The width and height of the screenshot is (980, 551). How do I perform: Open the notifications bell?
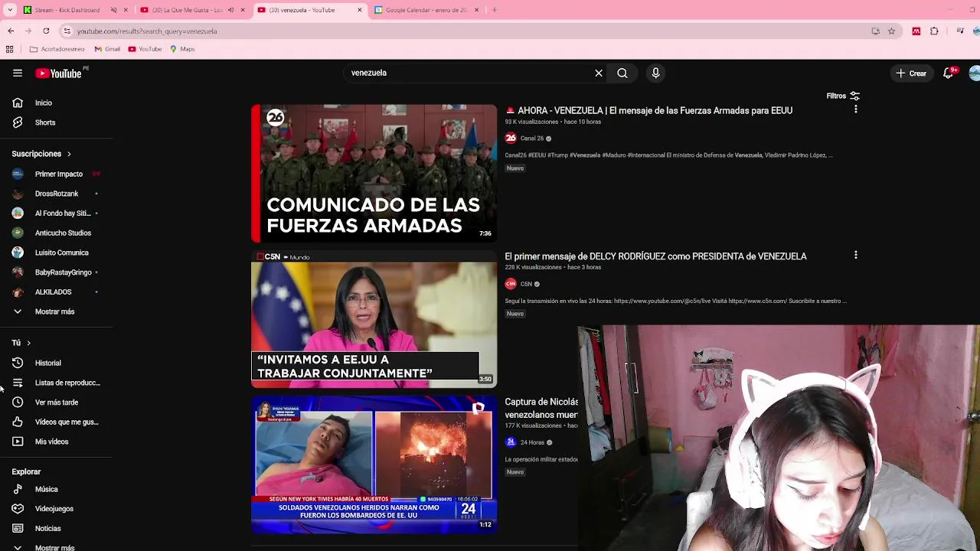pyautogui.click(x=949, y=73)
